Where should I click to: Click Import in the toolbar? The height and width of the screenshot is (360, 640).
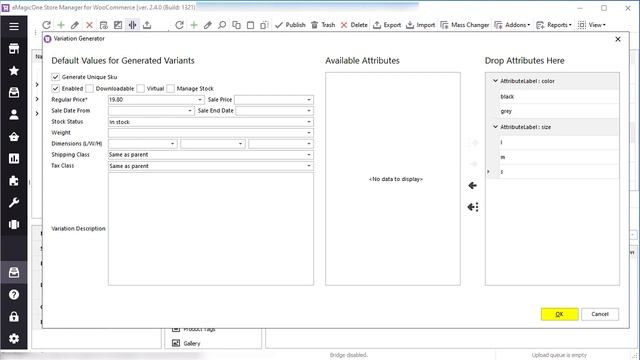420,25
